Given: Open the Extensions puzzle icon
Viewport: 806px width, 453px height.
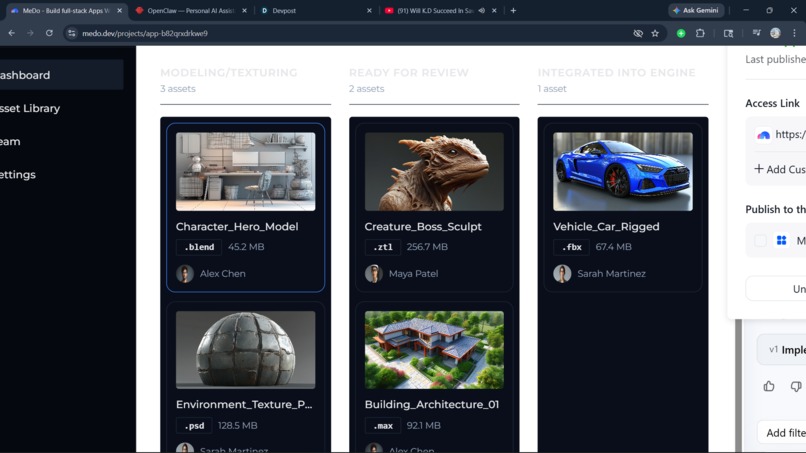Looking at the screenshot, I should pos(700,33).
